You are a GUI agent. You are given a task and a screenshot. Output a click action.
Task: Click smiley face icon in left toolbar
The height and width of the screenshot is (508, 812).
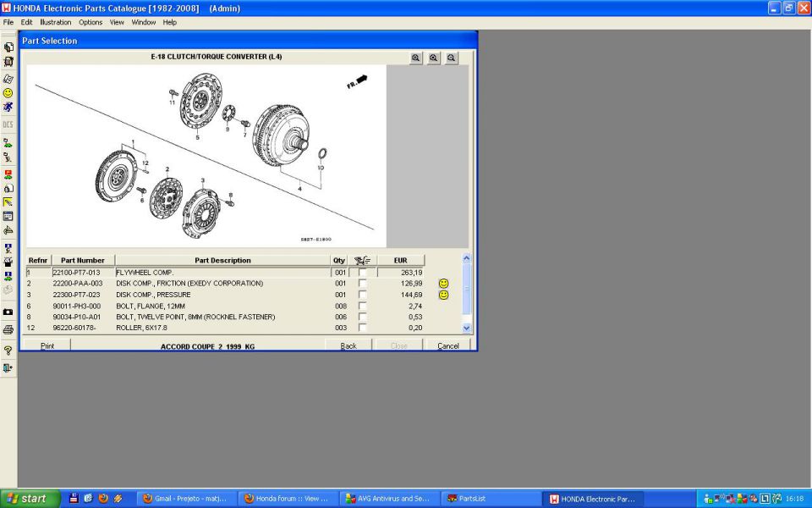[x=8, y=92]
